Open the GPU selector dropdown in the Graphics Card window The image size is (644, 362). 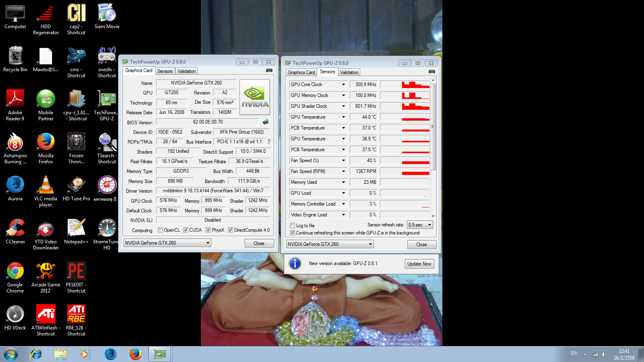[167, 243]
